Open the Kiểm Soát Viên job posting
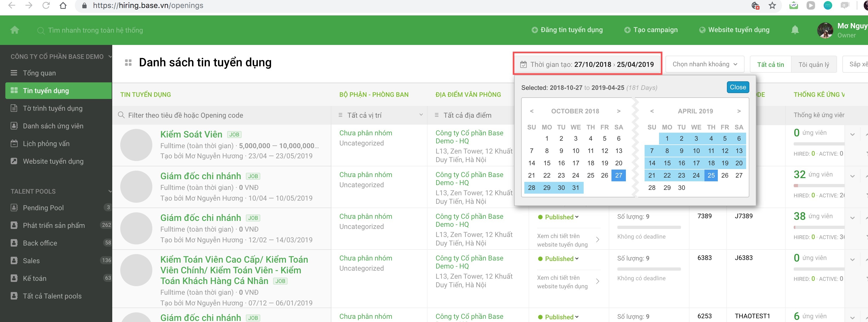 (x=191, y=135)
